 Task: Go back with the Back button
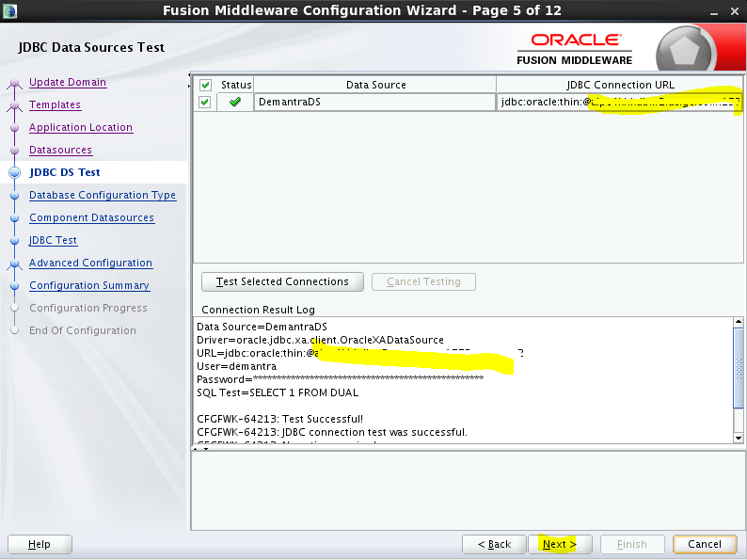coord(494,544)
